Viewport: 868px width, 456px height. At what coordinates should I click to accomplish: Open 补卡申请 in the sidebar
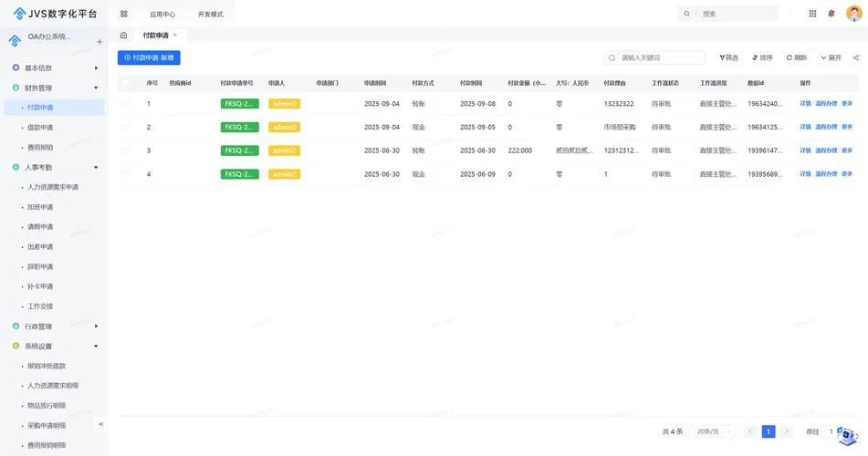[x=40, y=286]
